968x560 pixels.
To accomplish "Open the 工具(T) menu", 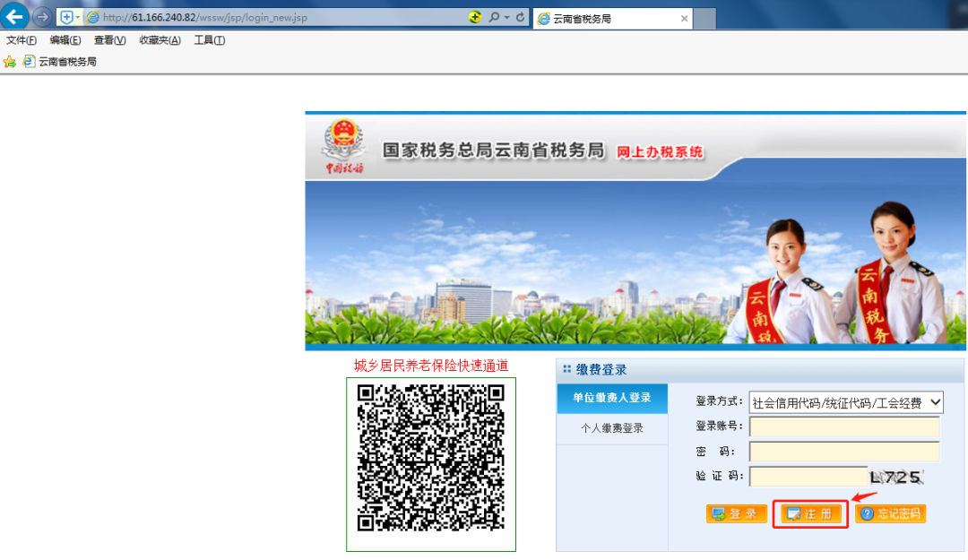I will (x=209, y=40).
